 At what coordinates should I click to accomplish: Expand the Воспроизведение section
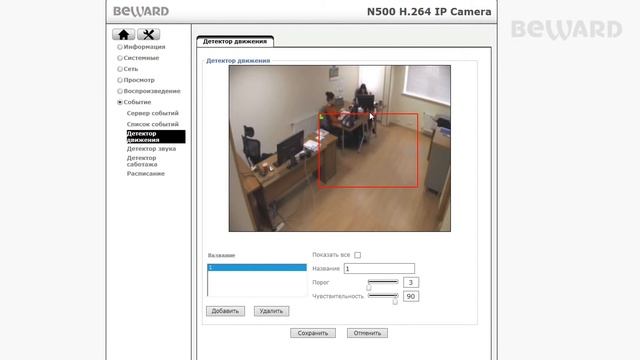point(152,91)
